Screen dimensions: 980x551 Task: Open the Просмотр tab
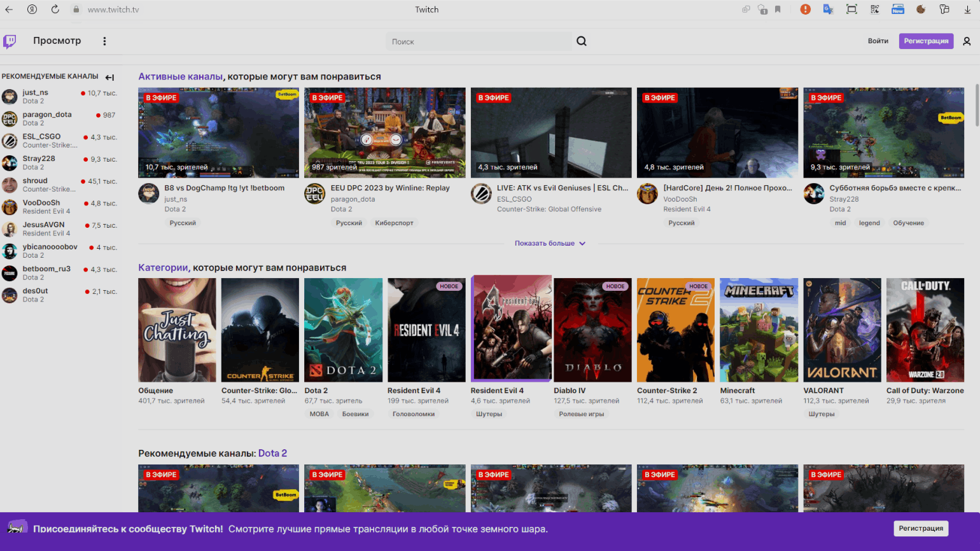click(57, 41)
